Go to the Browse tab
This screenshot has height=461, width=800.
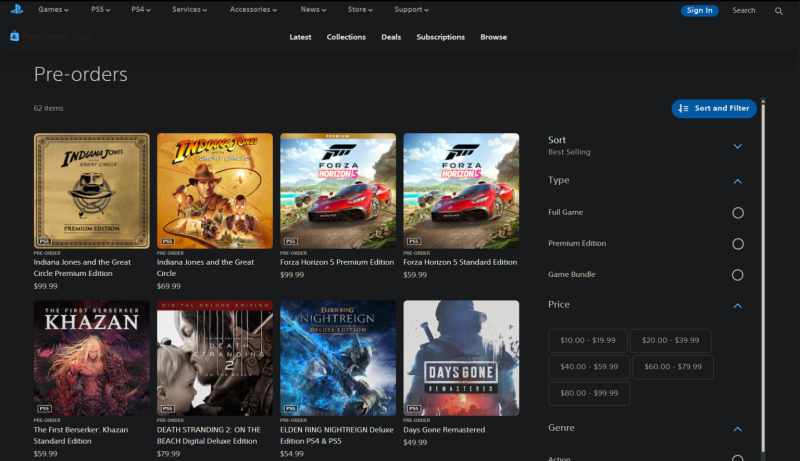pos(493,37)
